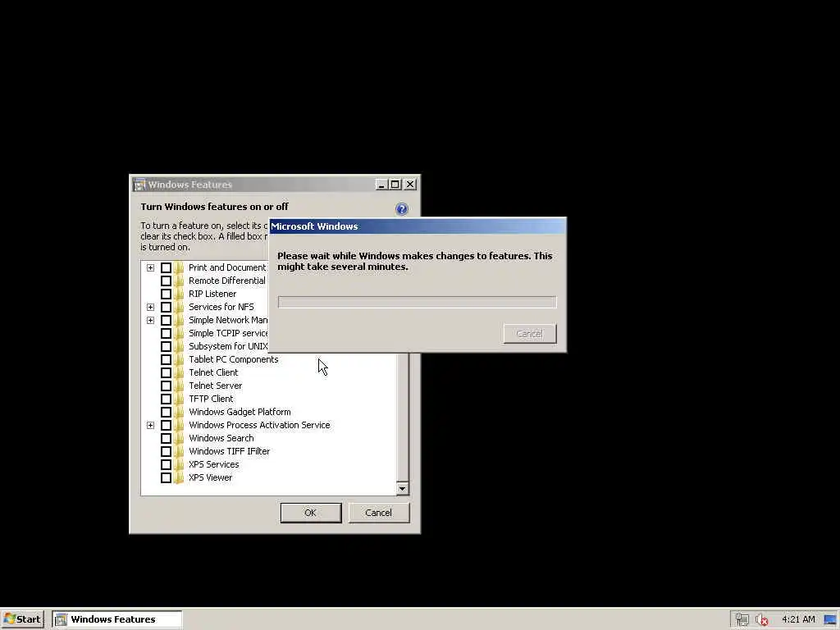Select the TFTP Client label
Screen dimensions: 840x630
point(211,399)
